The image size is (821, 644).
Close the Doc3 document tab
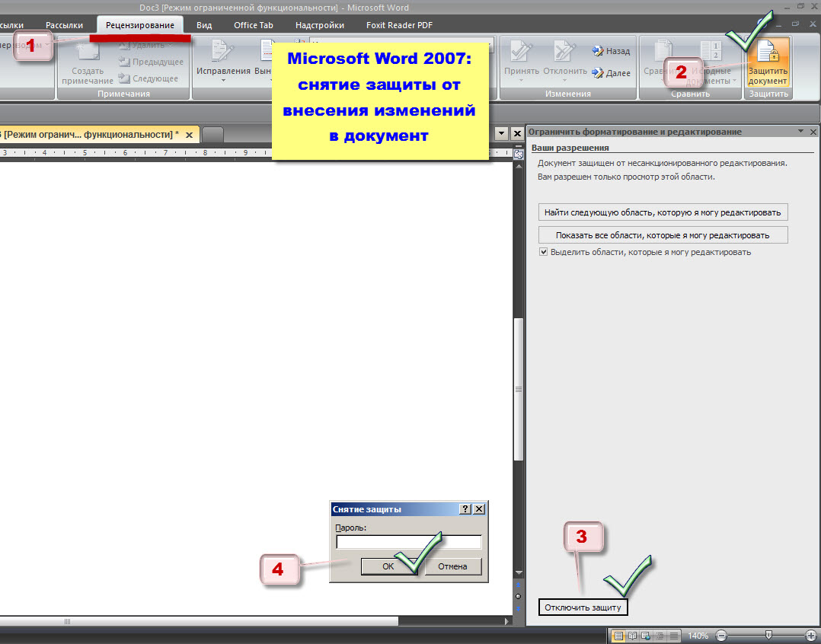pyautogui.click(x=189, y=135)
